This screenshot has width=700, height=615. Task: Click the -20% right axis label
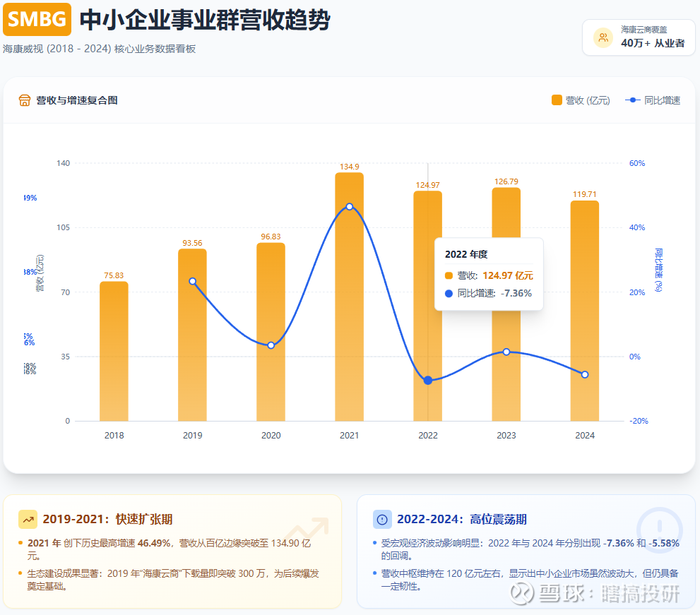(x=639, y=421)
